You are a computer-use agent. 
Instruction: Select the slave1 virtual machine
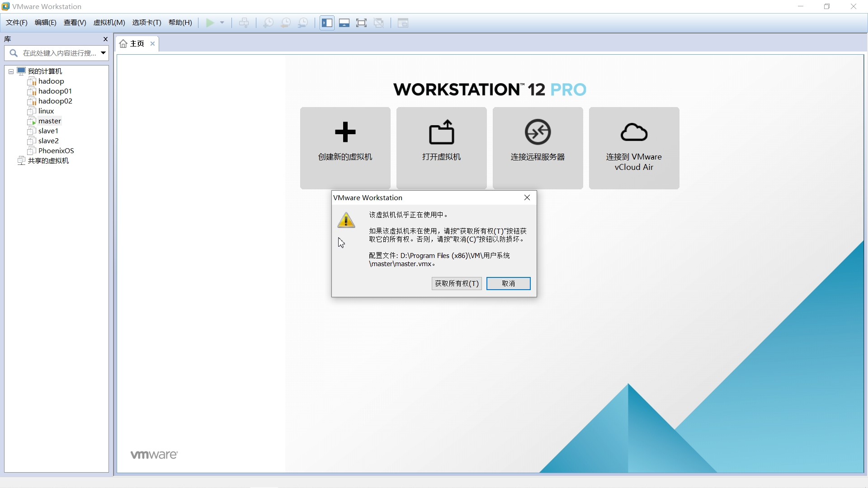tap(48, 131)
